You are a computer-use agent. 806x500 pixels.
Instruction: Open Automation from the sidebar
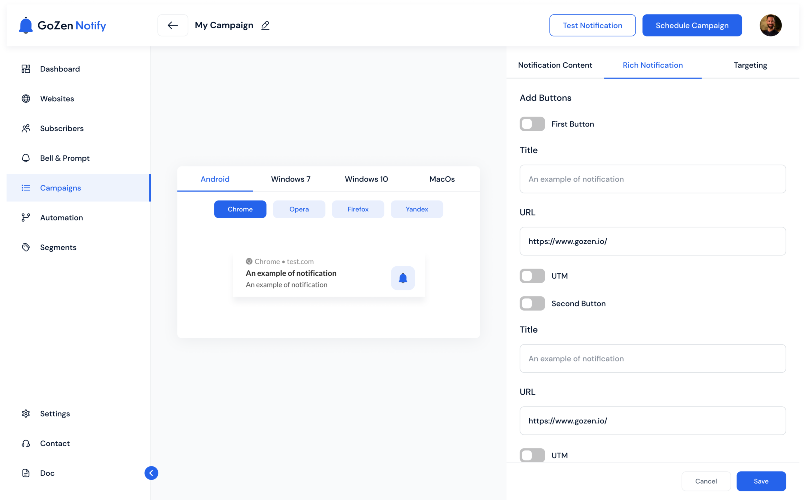click(78, 217)
